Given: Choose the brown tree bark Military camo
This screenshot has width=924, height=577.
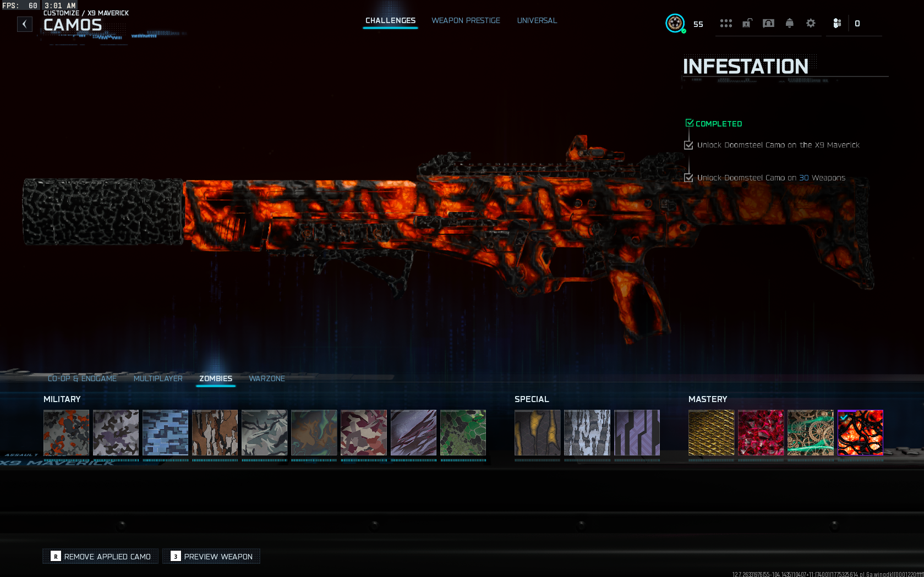Looking at the screenshot, I should [x=215, y=432].
